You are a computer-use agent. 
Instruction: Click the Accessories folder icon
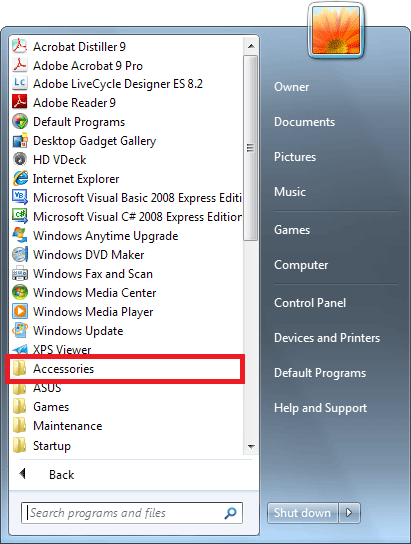pos(19,368)
